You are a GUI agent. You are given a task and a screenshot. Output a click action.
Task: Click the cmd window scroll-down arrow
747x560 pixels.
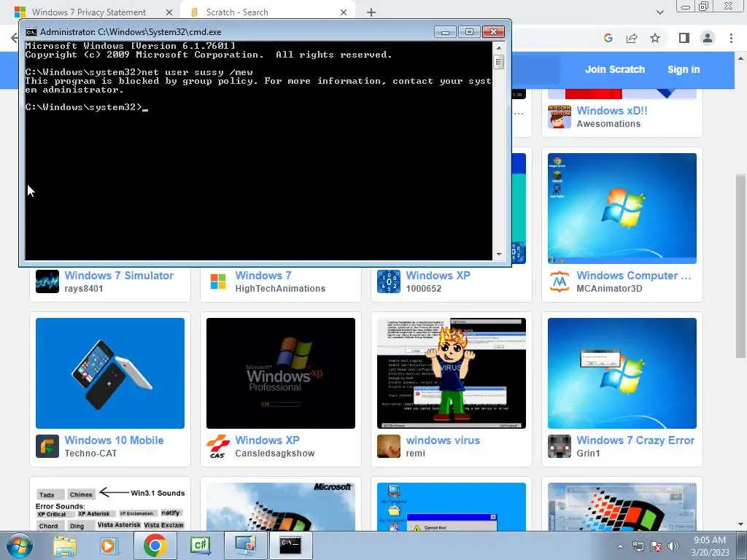point(499,254)
